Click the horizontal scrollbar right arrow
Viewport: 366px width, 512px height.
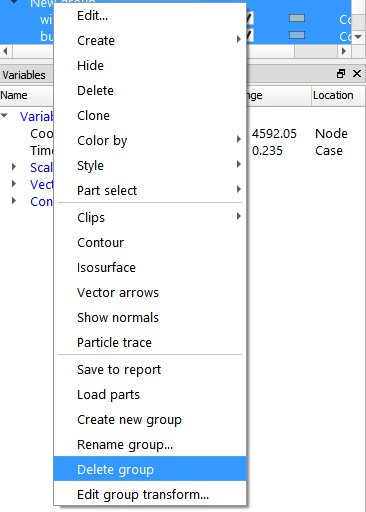pos(344,51)
